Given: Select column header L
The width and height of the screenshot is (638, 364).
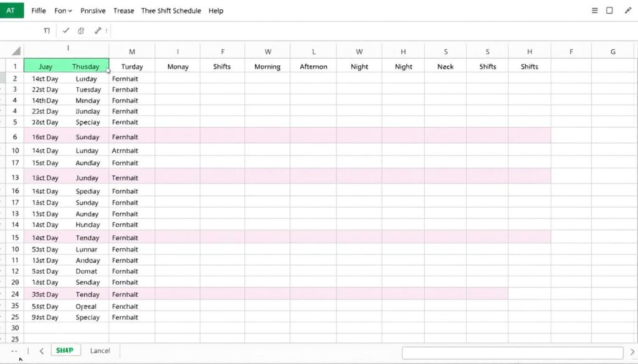Looking at the screenshot, I should tap(313, 52).
